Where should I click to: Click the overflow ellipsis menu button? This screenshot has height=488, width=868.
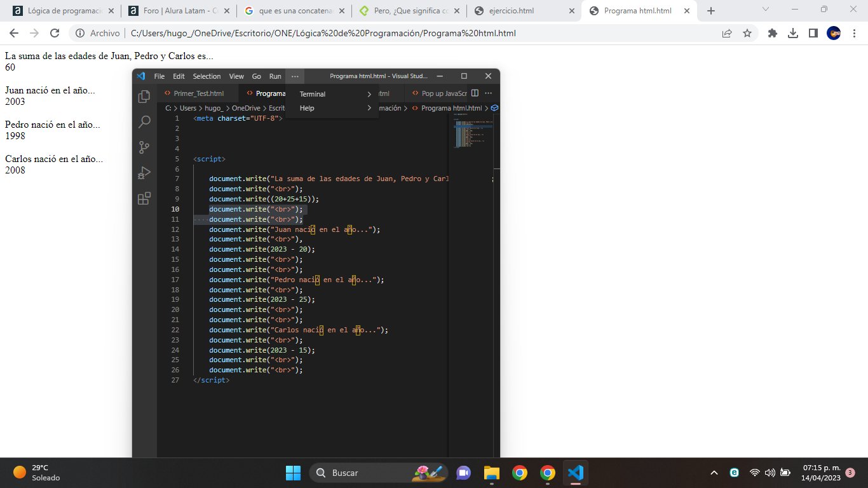tap(295, 76)
